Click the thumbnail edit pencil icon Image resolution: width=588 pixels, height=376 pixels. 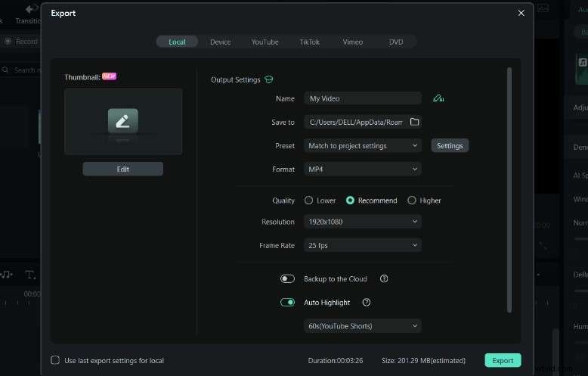click(x=122, y=120)
